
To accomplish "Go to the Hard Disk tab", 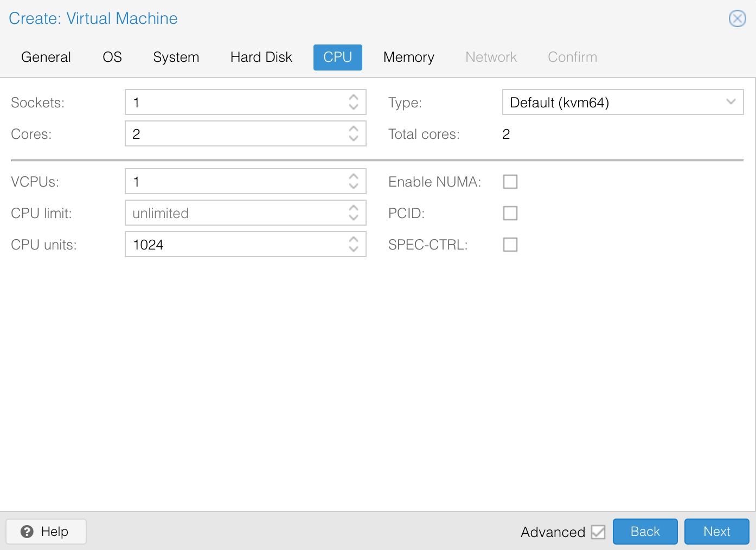I will click(261, 57).
